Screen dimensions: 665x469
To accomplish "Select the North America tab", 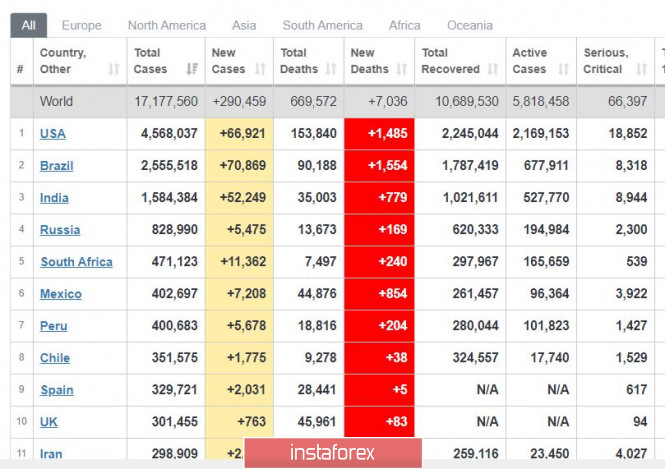I will [167, 25].
